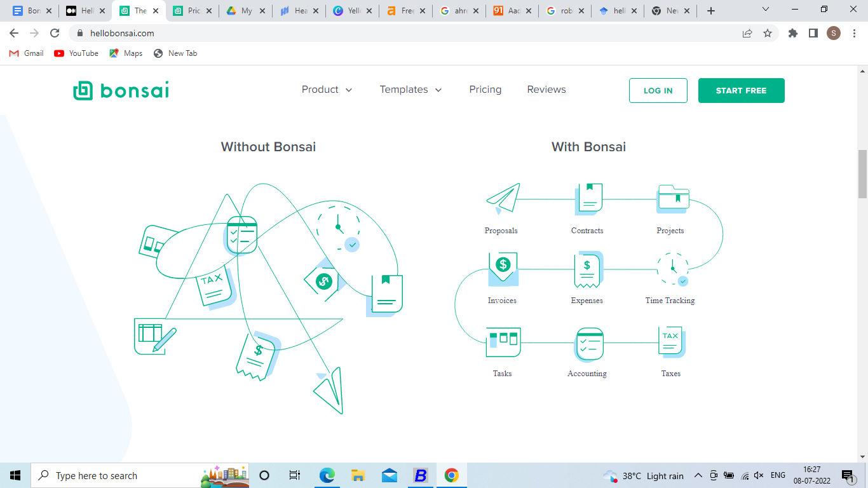The height and width of the screenshot is (488, 868).
Task: Bookmark this page with star icon
Action: [x=768, y=33]
